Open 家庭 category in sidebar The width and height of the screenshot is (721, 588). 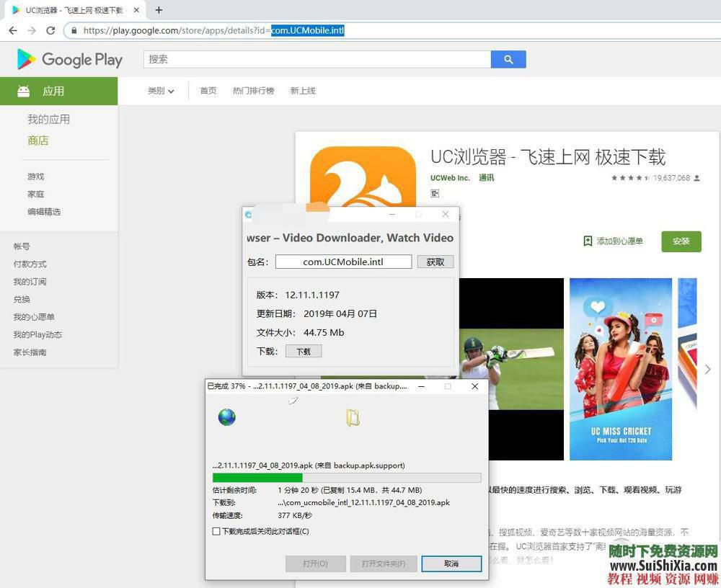coord(36,194)
